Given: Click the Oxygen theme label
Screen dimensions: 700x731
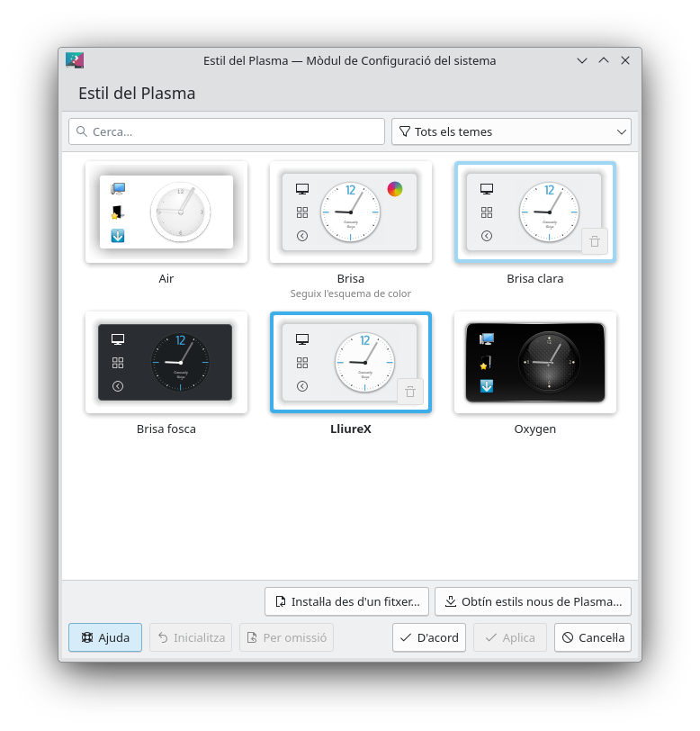Looking at the screenshot, I should coord(535,429).
